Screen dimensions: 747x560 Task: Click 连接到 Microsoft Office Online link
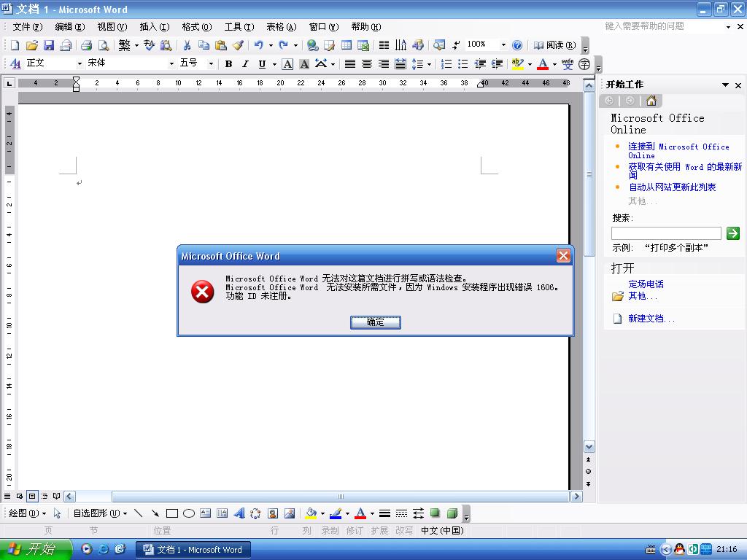point(678,150)
